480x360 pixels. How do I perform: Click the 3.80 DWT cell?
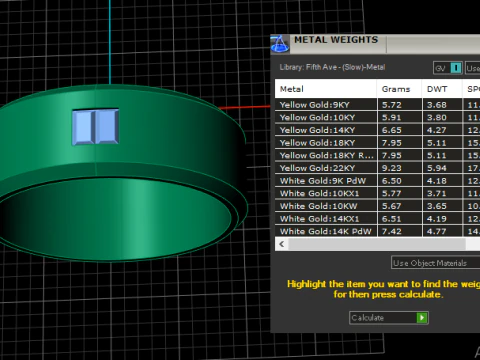point(442,117)
